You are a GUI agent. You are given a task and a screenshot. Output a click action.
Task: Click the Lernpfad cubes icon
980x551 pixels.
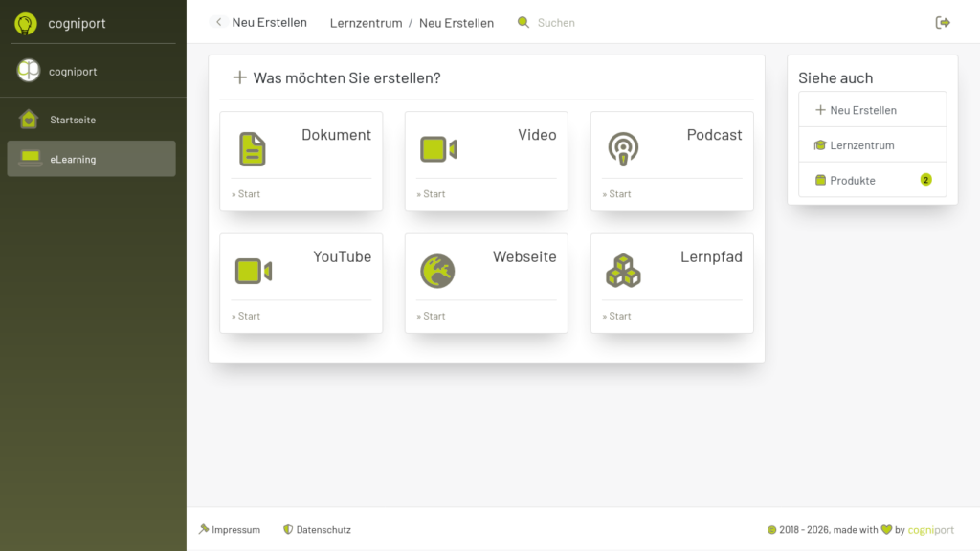click(623, 272)
